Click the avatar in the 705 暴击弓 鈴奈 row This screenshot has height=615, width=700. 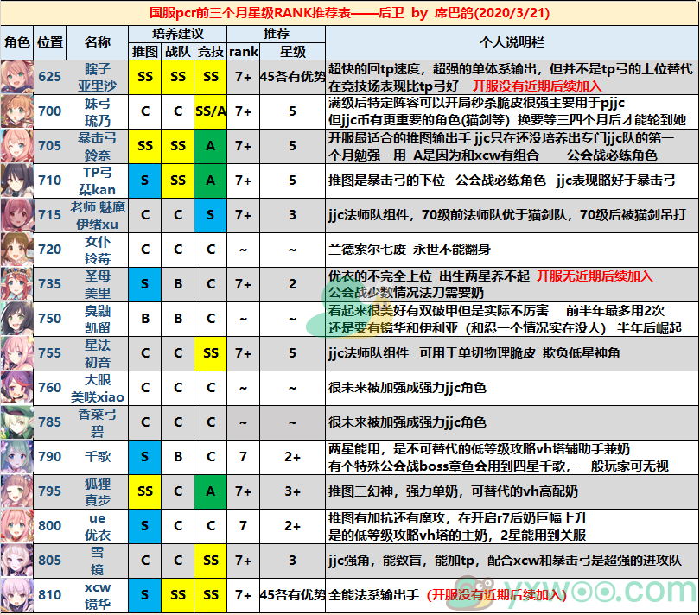(17, 146)
